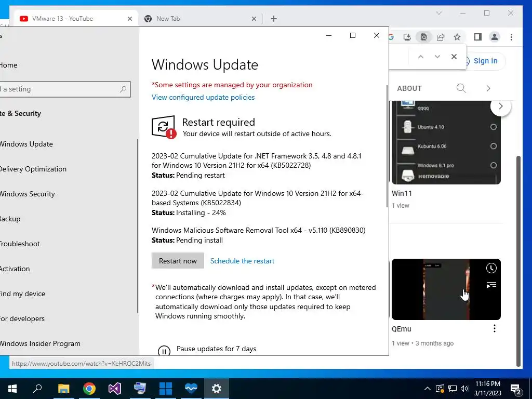Open Visual Studio from taskbar

[115, 389]
